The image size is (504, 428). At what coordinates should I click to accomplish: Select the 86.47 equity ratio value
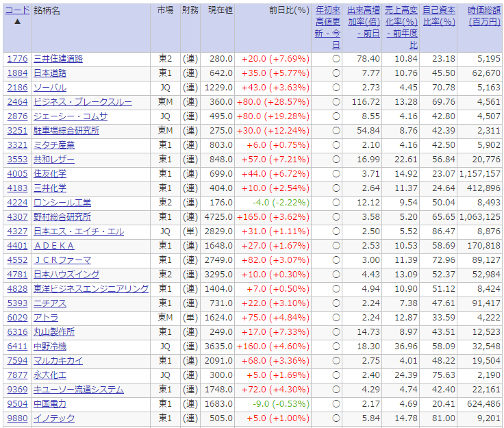[x=444, y=231]
